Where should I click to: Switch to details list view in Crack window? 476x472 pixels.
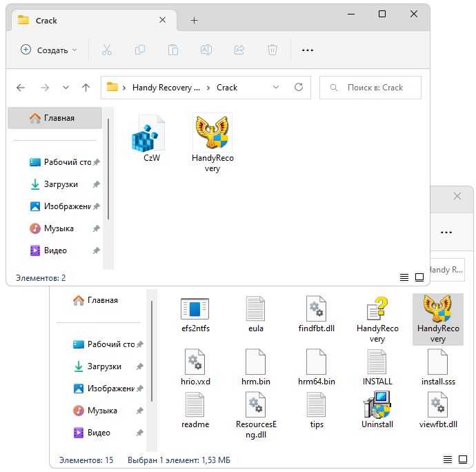point(404,277)
